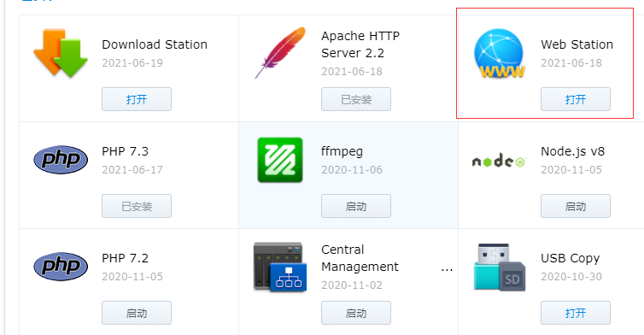This screenshot has height=335, width=644.
Task: Click the Download Station arrows icon
Action: [x=61, y=53]
